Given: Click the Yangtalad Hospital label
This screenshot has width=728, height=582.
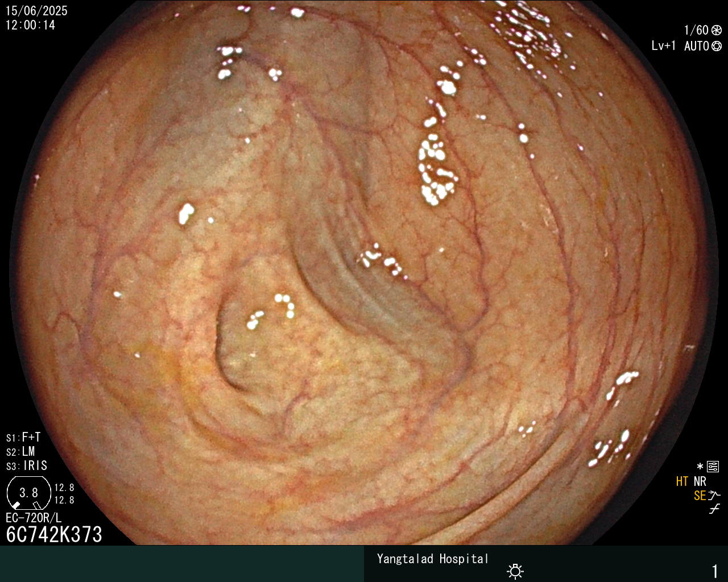Looking at the screenshot, I should [x=433, y=559].
